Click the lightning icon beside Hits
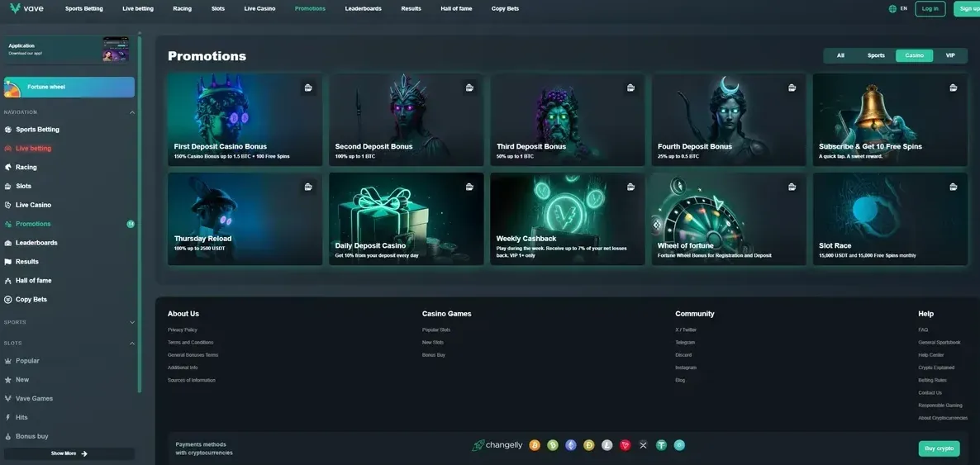 tap(8, 417)
